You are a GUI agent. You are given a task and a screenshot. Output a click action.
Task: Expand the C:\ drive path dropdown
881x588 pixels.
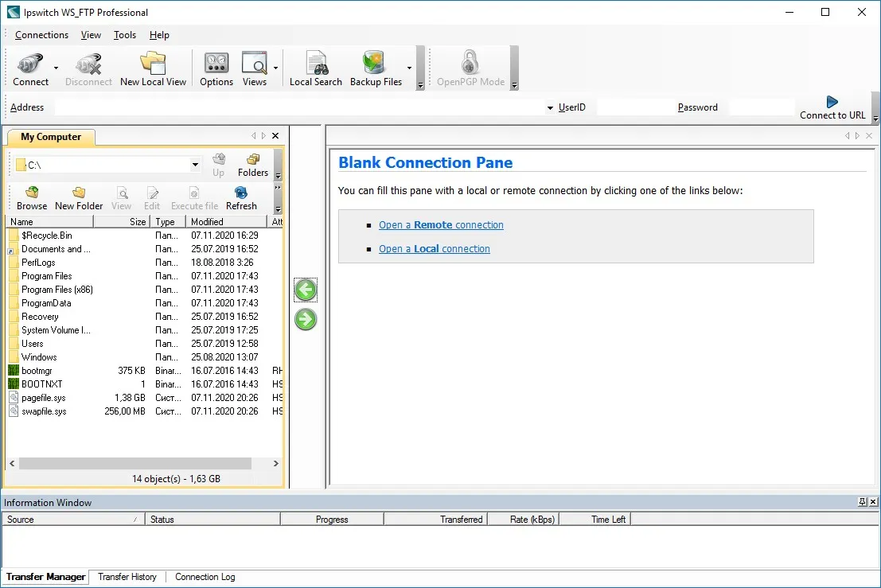click(195, 165)
